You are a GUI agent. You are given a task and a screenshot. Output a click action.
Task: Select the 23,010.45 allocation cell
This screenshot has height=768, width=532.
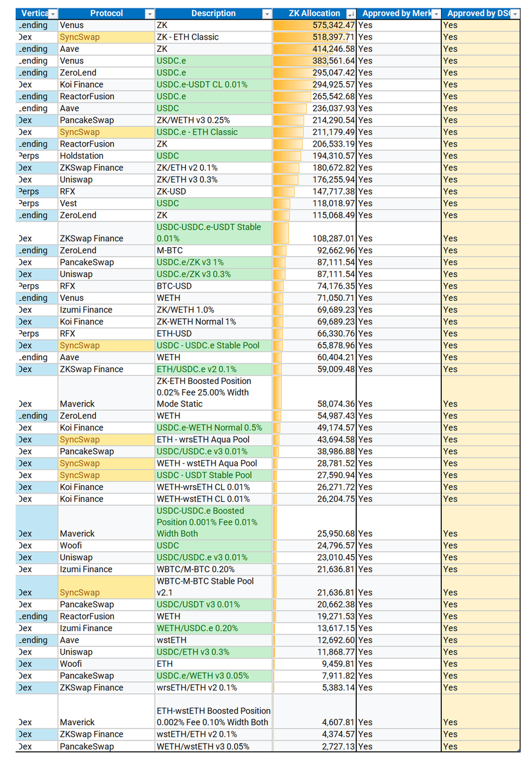[x=315, y=557]
